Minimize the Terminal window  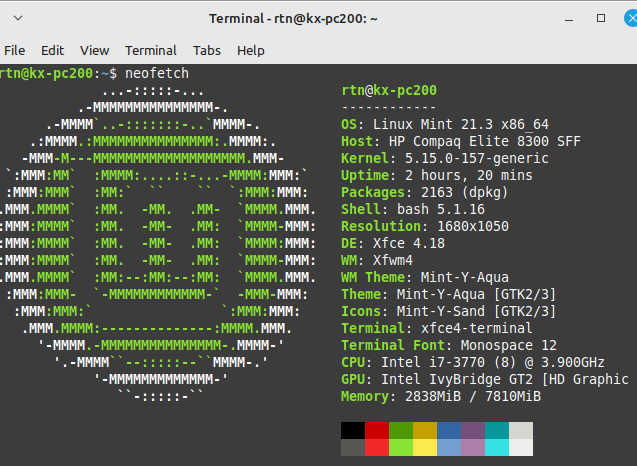569,19
